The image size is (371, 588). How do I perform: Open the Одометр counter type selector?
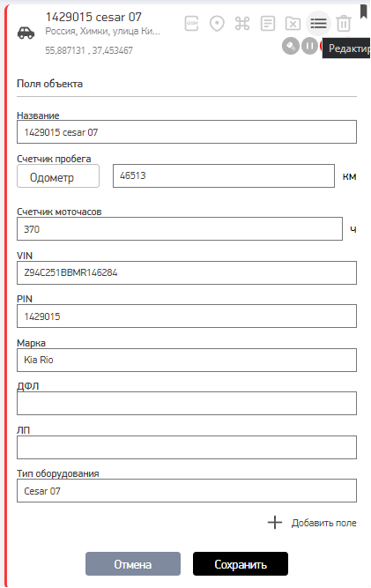click(58, 176)
